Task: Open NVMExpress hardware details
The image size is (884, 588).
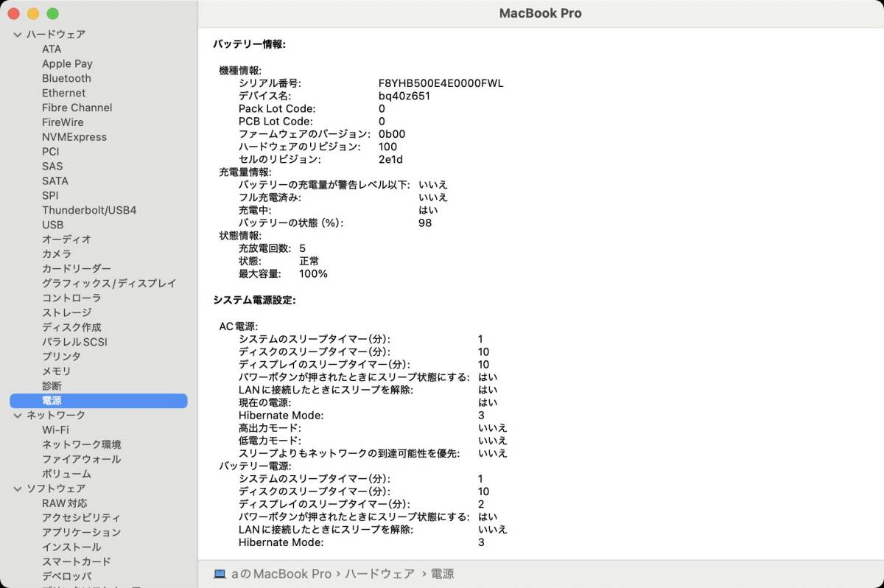Action: pos(74,137)
